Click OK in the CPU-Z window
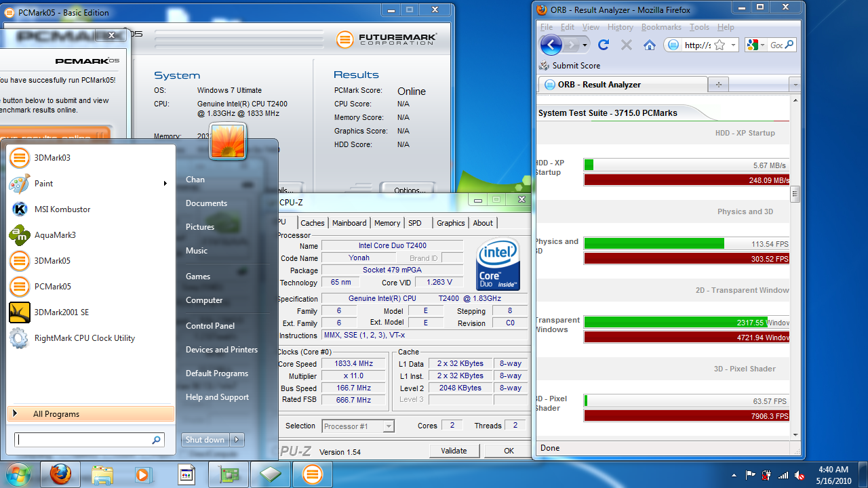This screenshot has height=488, width=868. [509, 451]
